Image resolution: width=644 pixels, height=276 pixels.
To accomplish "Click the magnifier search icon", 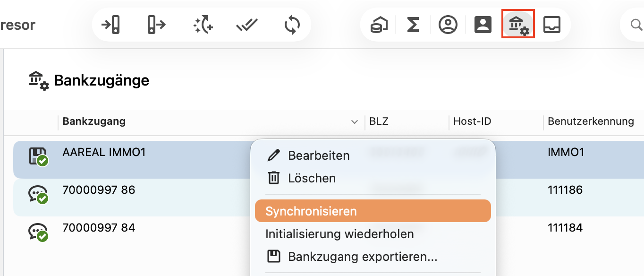I will pos(636,25).
